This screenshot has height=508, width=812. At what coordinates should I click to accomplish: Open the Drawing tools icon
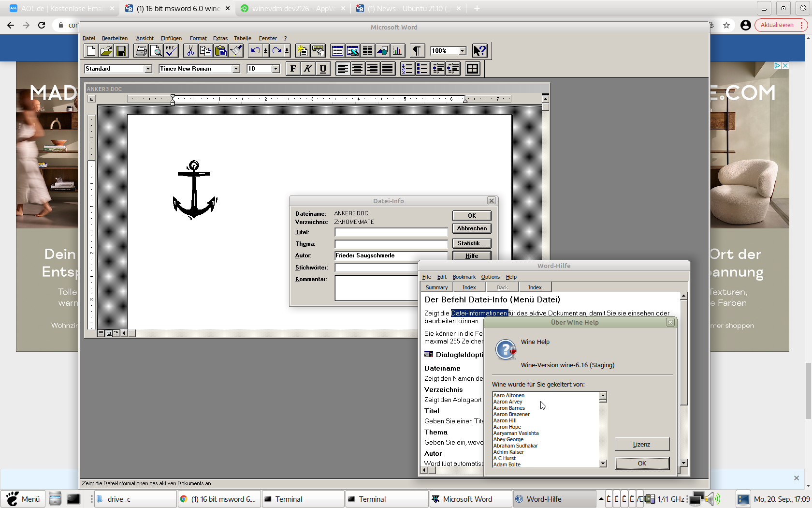pyautogui.click(x=383, y=51)
